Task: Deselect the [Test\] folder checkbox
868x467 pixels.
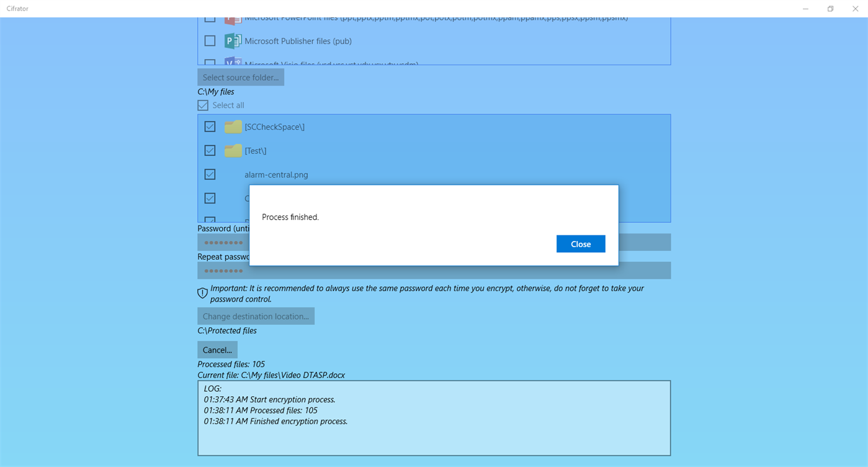Action: (210, 150)
